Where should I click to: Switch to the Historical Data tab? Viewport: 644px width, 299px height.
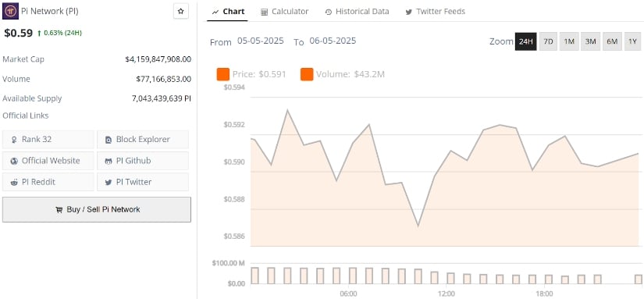[x=357, y=12]
